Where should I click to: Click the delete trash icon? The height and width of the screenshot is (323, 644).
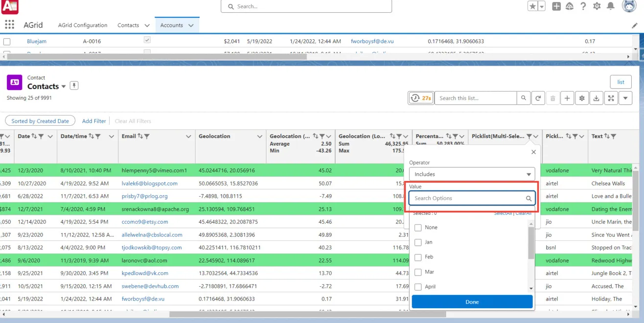tap(552, 97)
